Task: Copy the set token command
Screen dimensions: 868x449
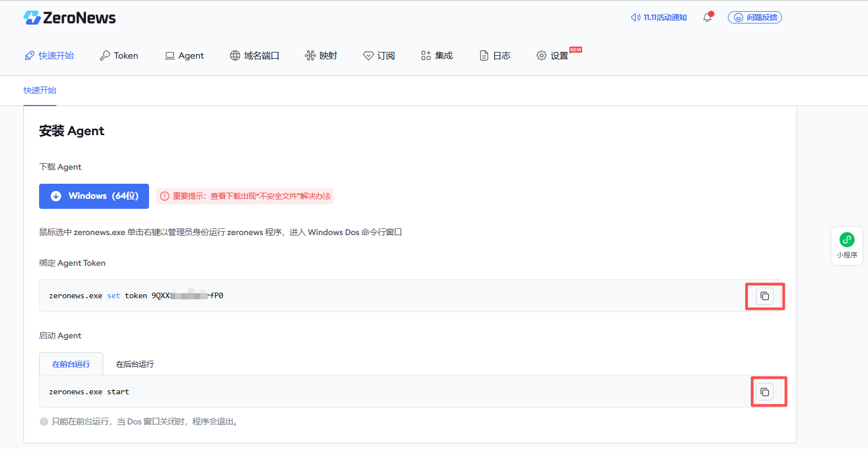Action: (765, 296)
